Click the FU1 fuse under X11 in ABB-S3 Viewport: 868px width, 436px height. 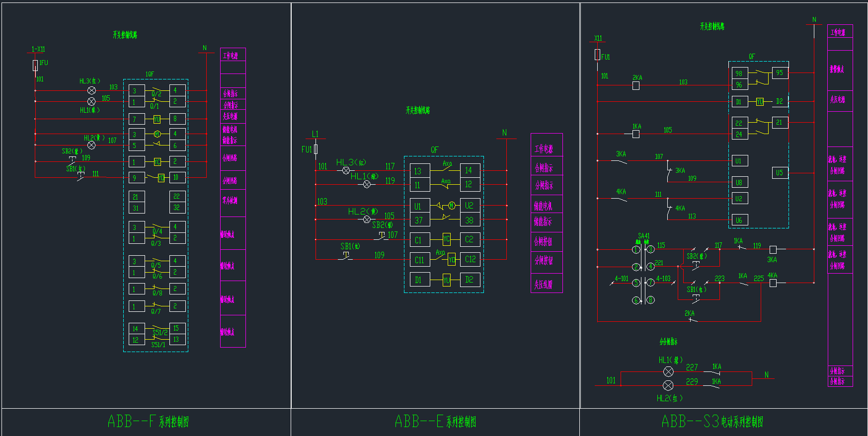pos(598,55)
